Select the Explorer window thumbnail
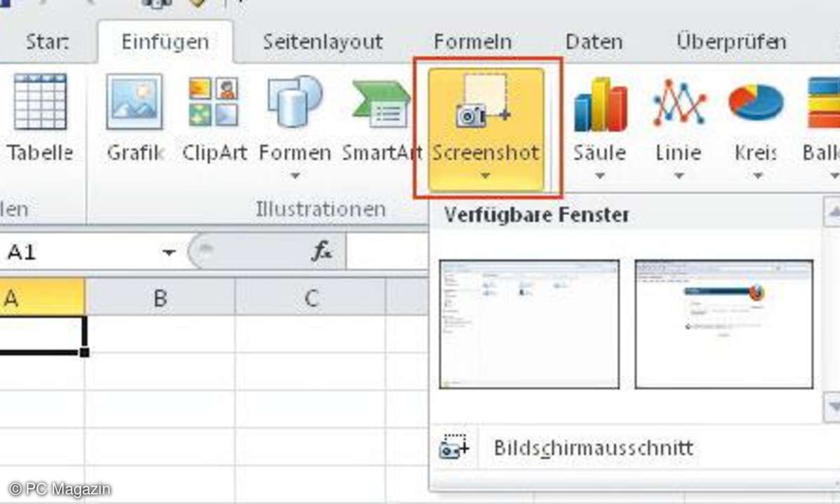The height and width of the screenshot is (504, 840). click(x=529, y=324)
